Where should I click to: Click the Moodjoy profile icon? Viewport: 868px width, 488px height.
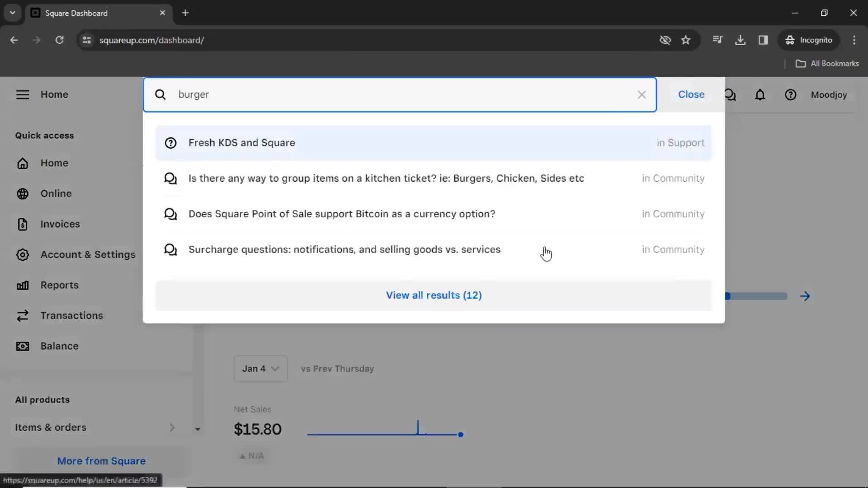pos(829,95)
